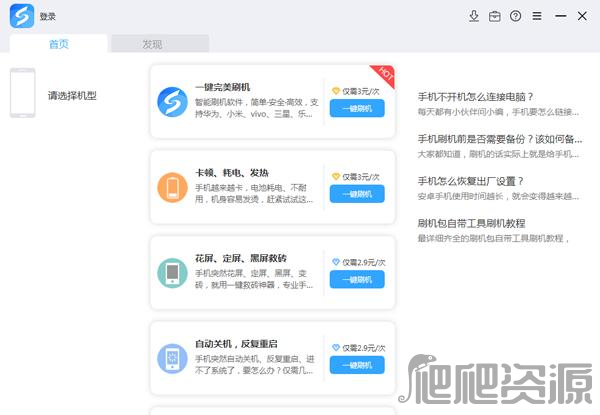
Task: Click description 安卓手机使用时间越长
Action: [498, 196]
